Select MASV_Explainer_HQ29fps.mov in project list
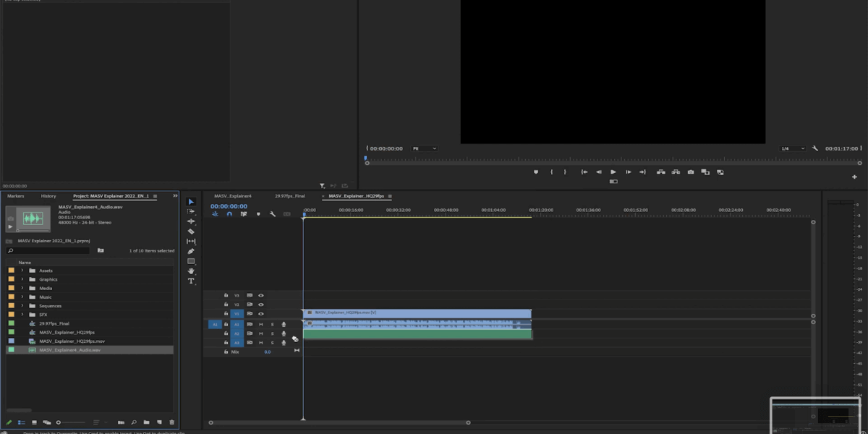 72,341
